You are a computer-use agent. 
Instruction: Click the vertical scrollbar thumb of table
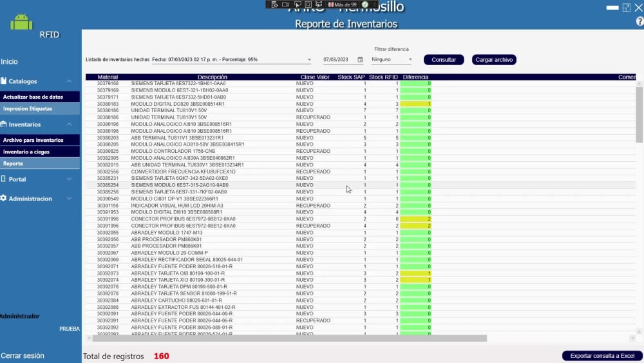(x=639, y=115)
